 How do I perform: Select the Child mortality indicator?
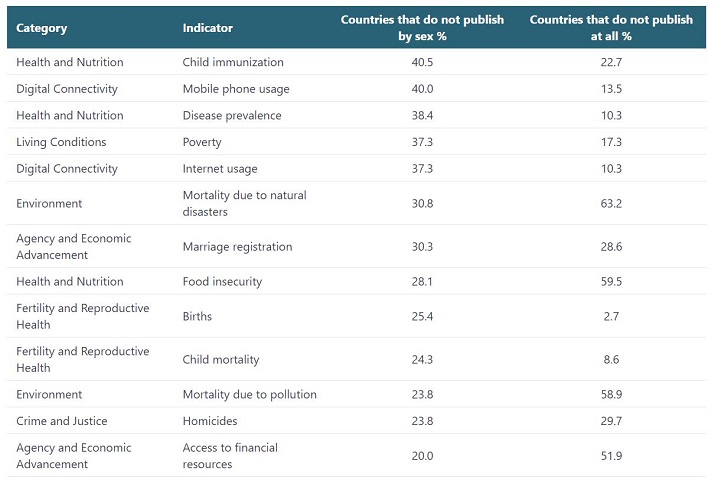coord(220,360)
